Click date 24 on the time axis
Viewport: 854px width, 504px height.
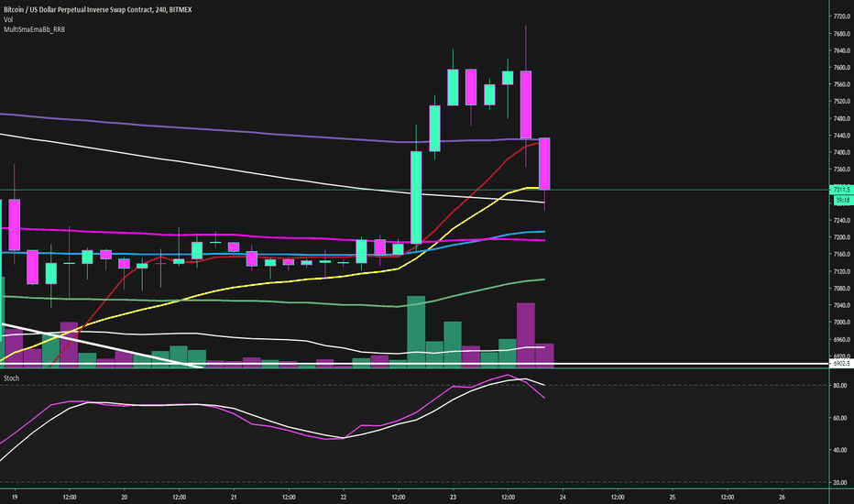click(563, 498)
